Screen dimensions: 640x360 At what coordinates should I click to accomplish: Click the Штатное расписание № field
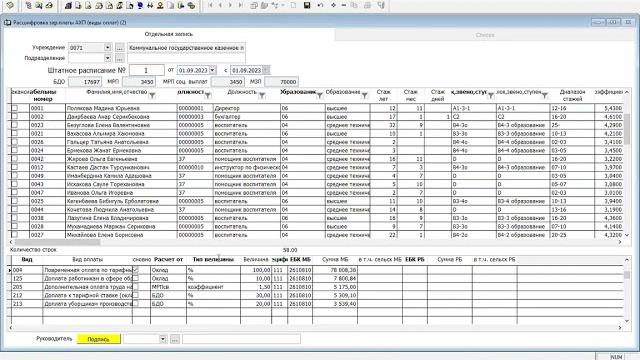click(147, 70)
